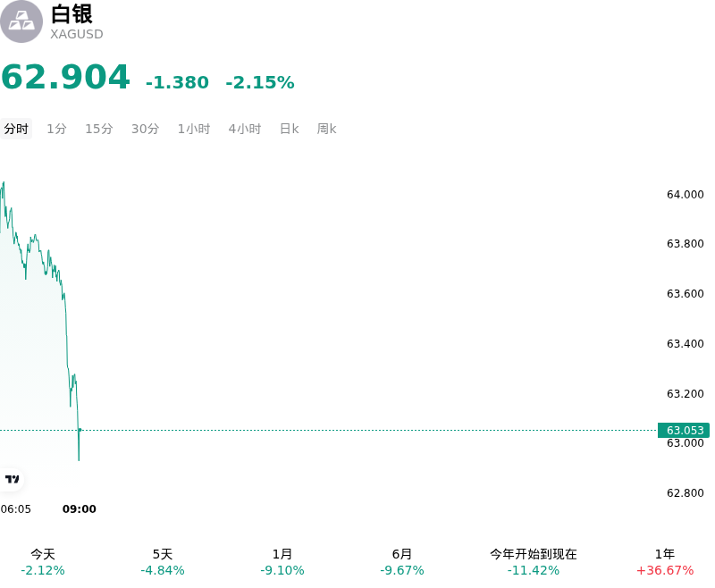Show the 日k daily candlesticks
This screenshot has height=588, width=715.
tap(289, 129)
